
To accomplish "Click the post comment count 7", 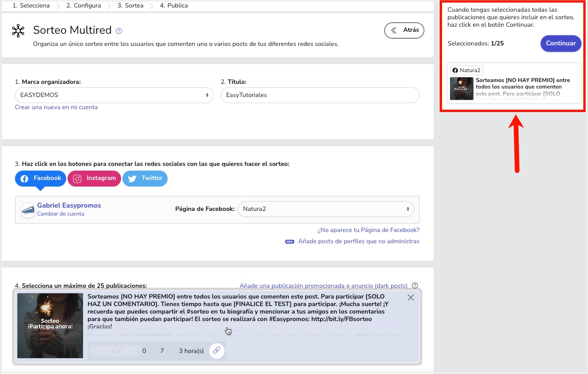I will (x=162, y=351).
